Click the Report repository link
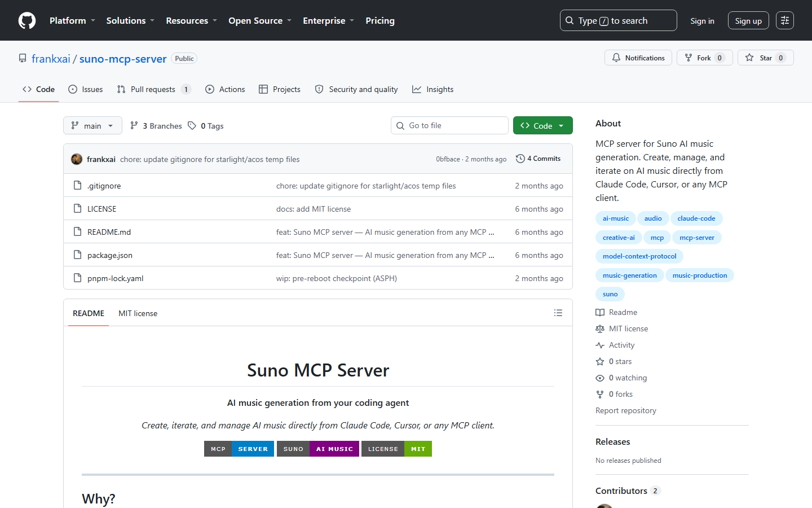Screen dimensions: 812x508 click(x=626, y=410)
